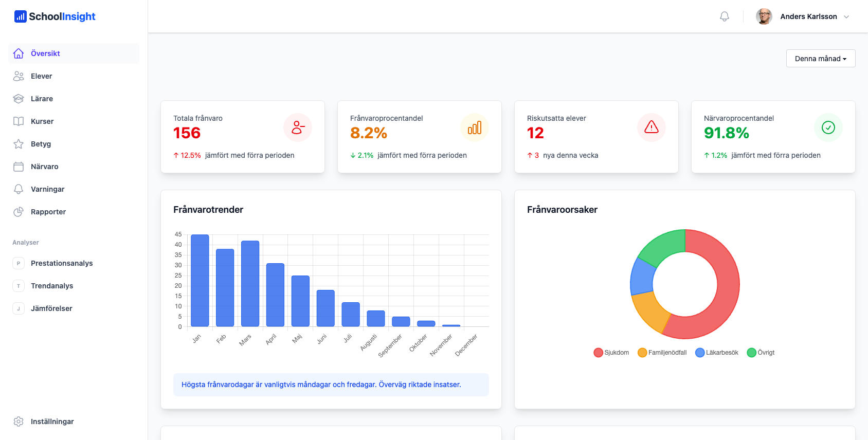Toggle Sjukdom legend item in donut chart

(611, 353)
